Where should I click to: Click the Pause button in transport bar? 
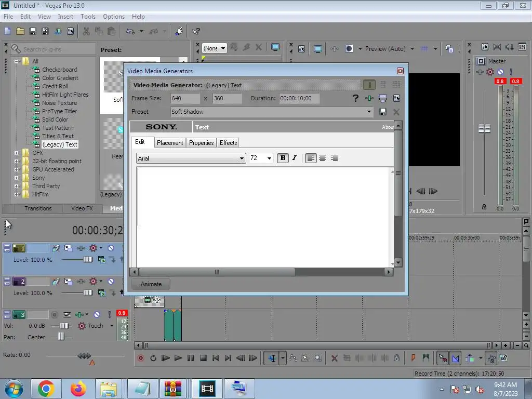click(x=190, y=358)
